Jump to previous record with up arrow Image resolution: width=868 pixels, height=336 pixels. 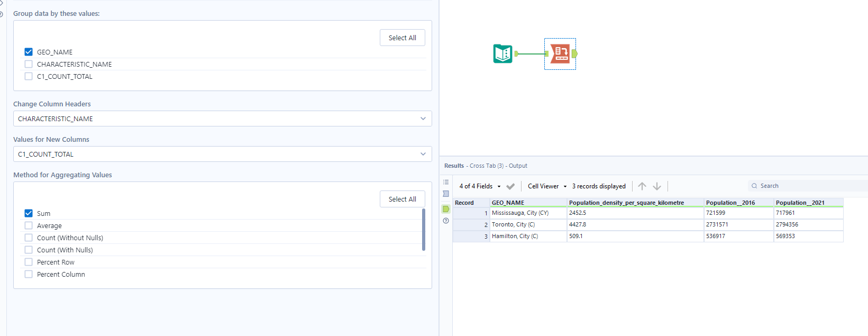coord(642,186)
